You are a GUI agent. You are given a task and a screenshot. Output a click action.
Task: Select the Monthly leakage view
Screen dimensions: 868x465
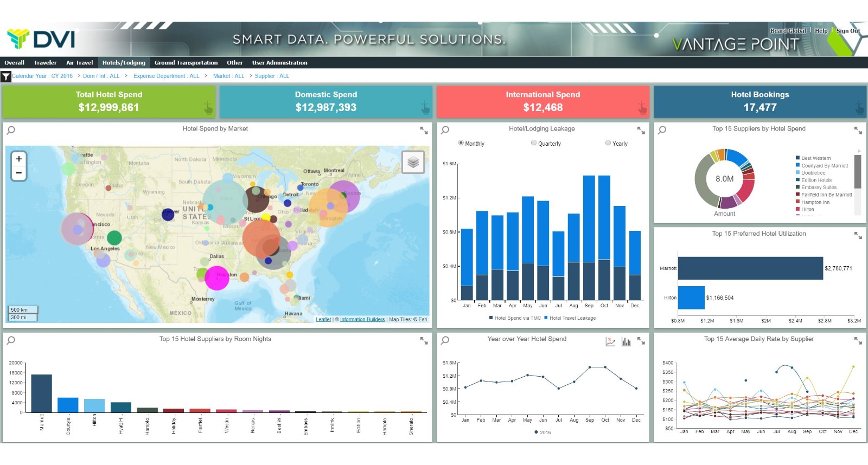[461, 143]
